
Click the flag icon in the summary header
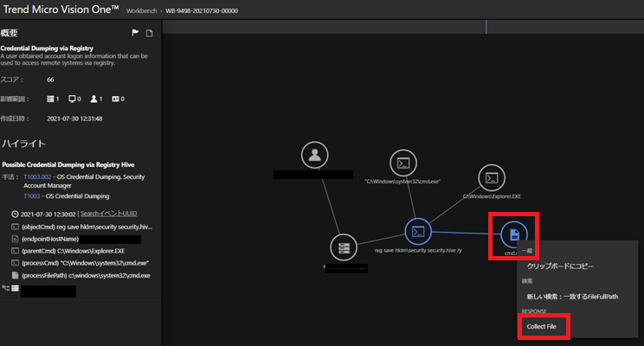135,33
